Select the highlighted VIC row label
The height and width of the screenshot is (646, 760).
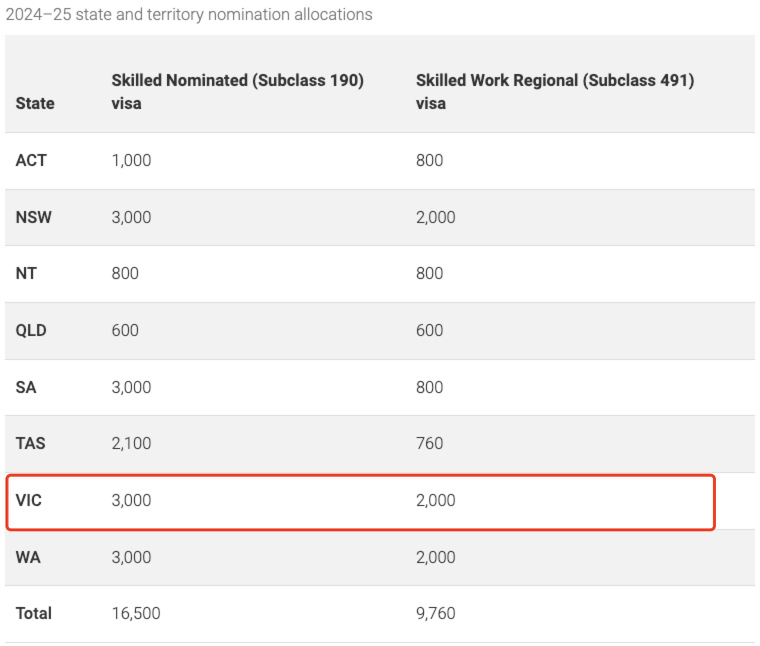tap(29, 500)
